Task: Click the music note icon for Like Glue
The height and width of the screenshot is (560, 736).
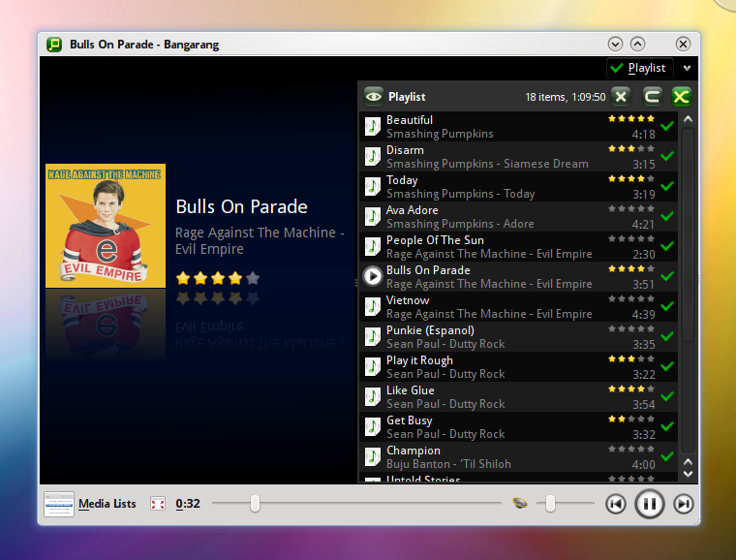Action: tap(373, 396)
